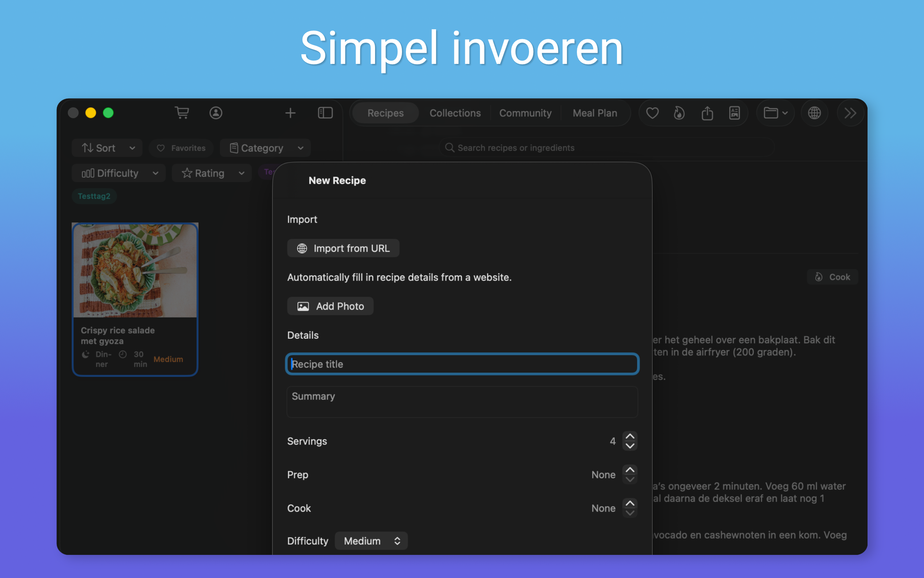The height and width of the screenshot is (578, 924).
Task: Expand toolbar overflow double chevron
Action: [850, 113]
